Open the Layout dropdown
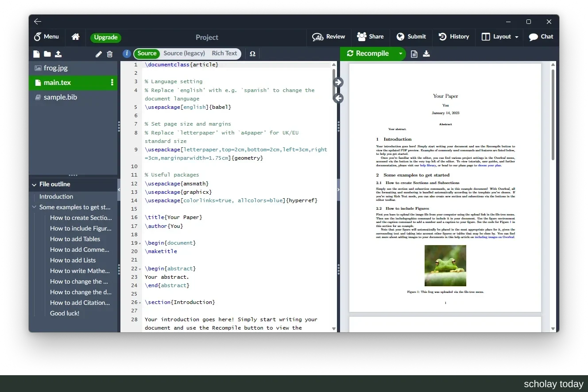 point(500,37)
